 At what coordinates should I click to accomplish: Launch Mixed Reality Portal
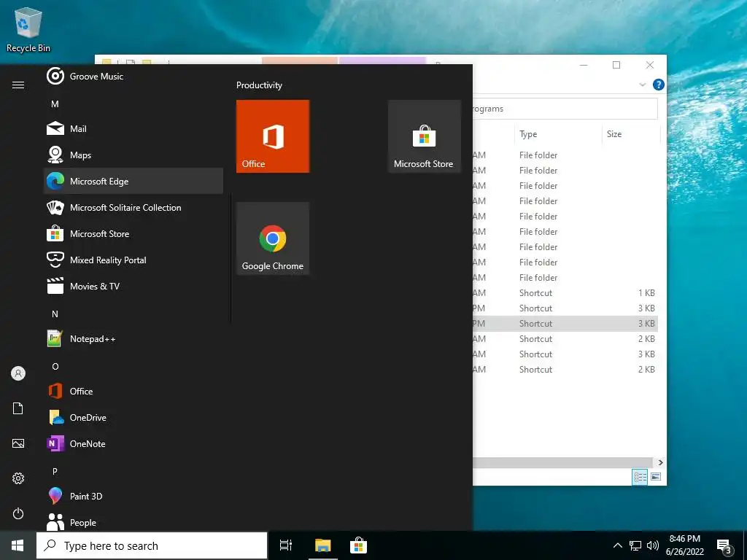133,260
